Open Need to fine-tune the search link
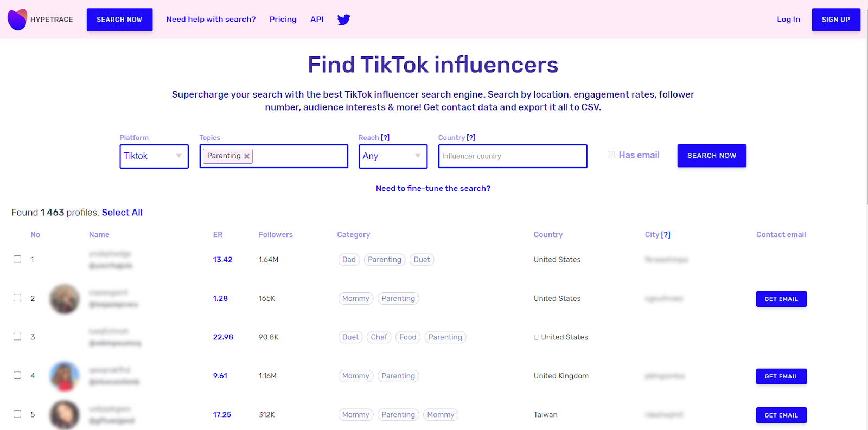Viewport: 868px width, 430px height. coord(433,188)
